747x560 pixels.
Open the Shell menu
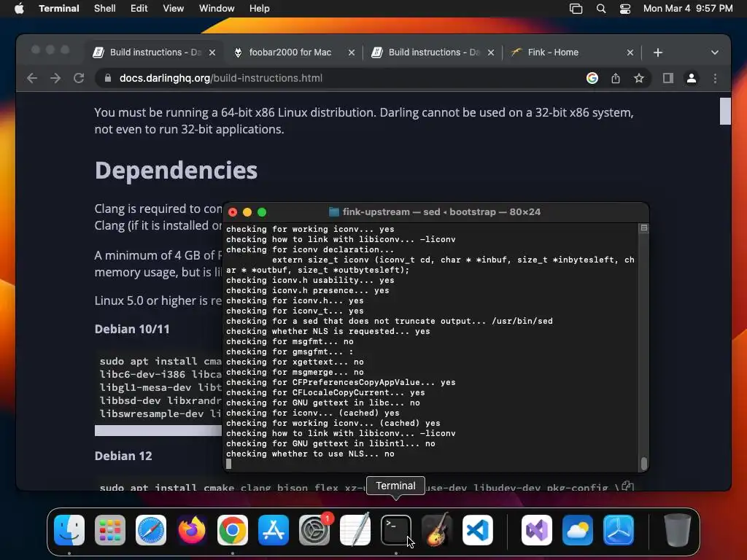pos(105,9)
